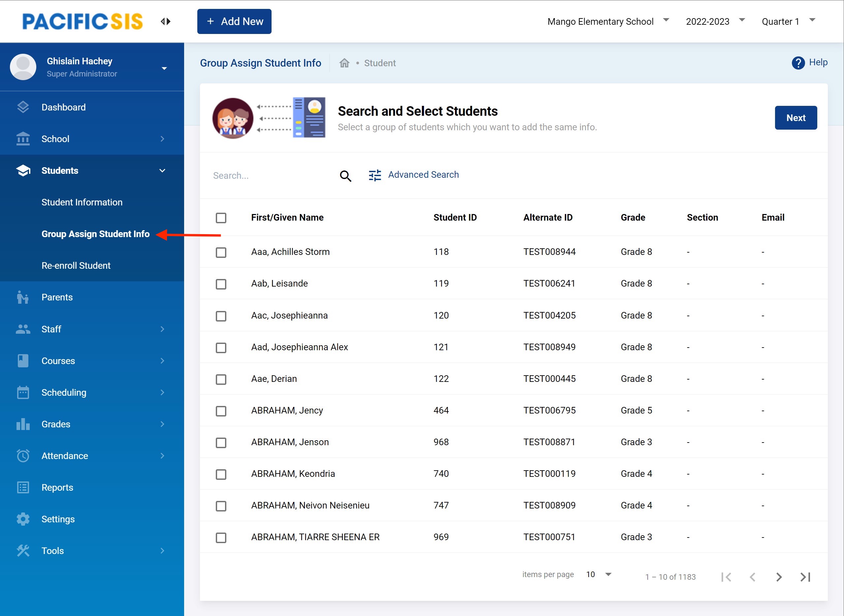Open the items per page dropdown
The height and width of the screenshot is (616, 844).
coord(599,574)
